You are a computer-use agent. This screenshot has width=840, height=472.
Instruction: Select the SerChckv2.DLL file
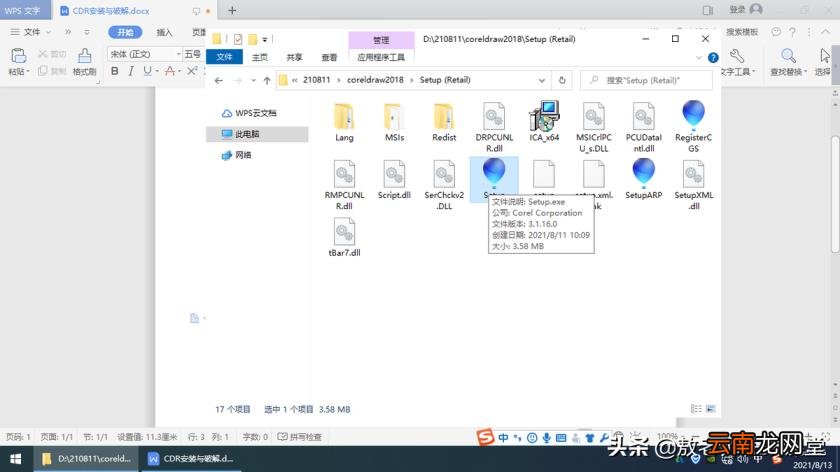444,185
